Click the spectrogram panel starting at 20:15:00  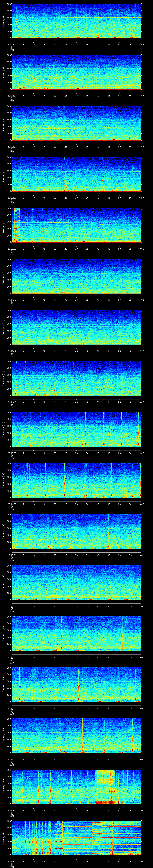tap(76, 532)
